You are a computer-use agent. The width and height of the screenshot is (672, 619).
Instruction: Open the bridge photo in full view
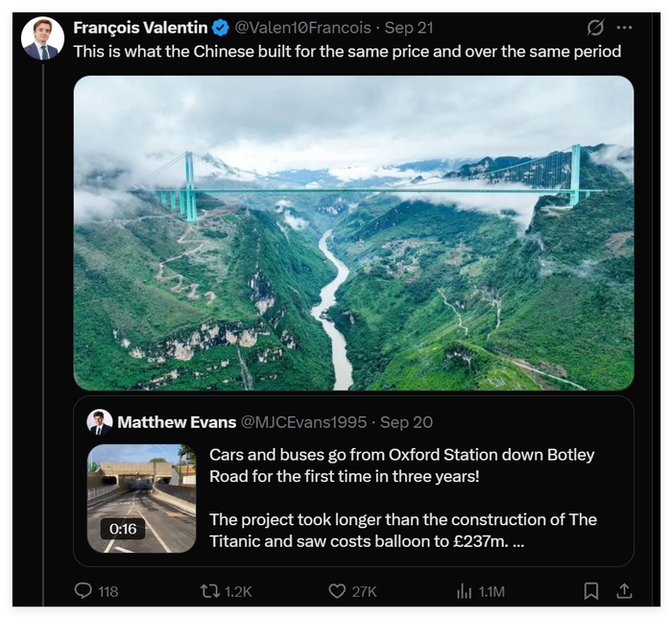coord(353,233)
